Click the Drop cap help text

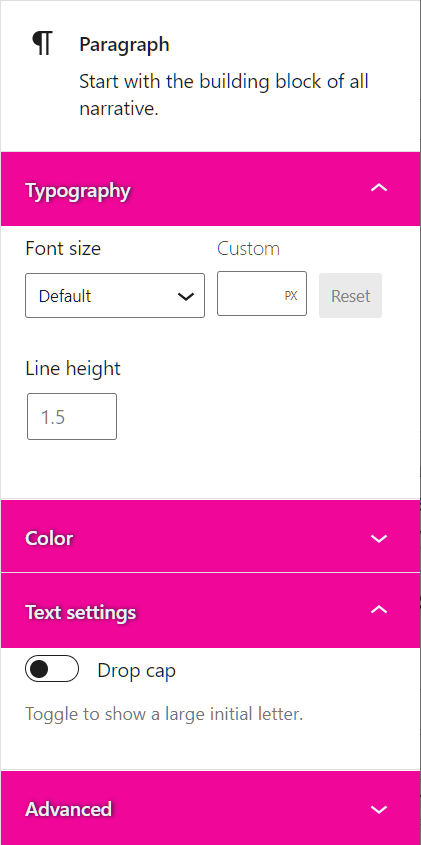point(164,715)
